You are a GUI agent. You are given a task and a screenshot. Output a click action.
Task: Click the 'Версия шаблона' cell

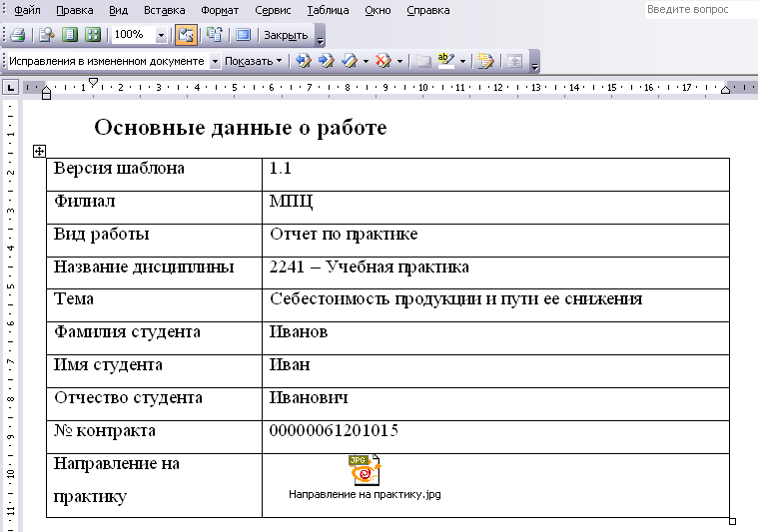[154, 175]
